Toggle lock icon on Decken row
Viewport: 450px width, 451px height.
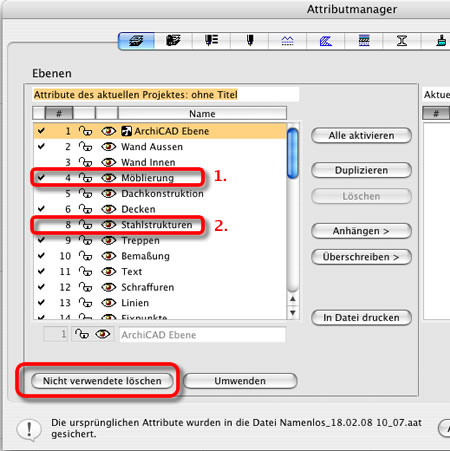[x=85, y=209]
